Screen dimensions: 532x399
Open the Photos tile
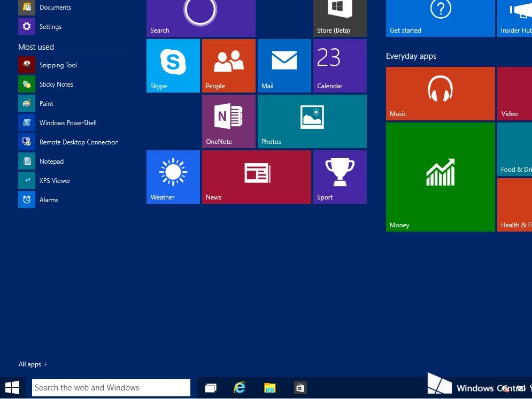[312, 121]
